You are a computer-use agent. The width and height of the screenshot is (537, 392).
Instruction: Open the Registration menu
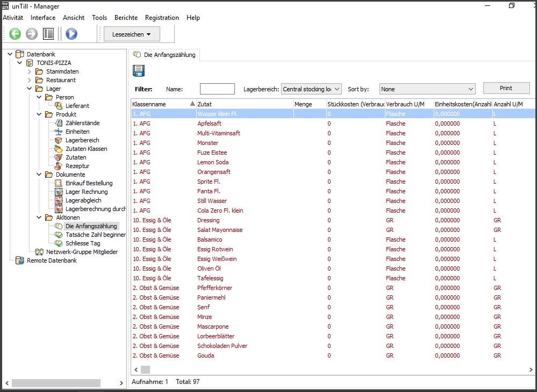click(162, 17)
